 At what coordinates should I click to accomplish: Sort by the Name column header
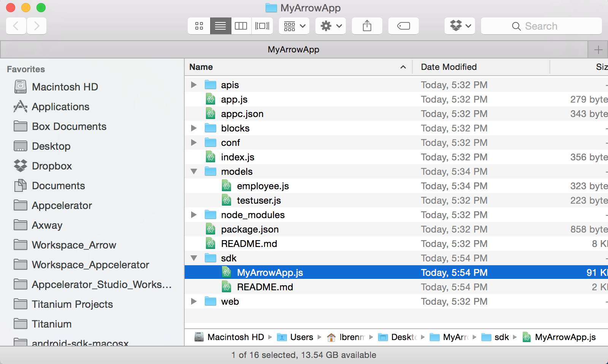coord(298,67)
